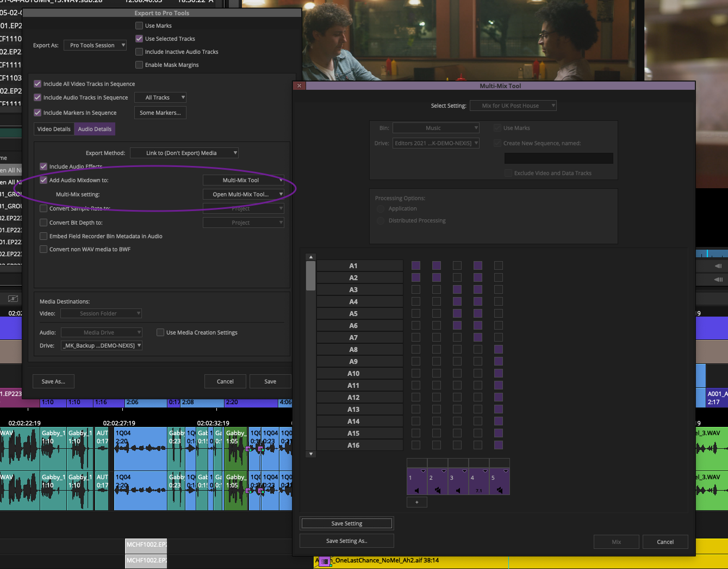
Task: Select the Audio Details tab
Action: point(95,129)
